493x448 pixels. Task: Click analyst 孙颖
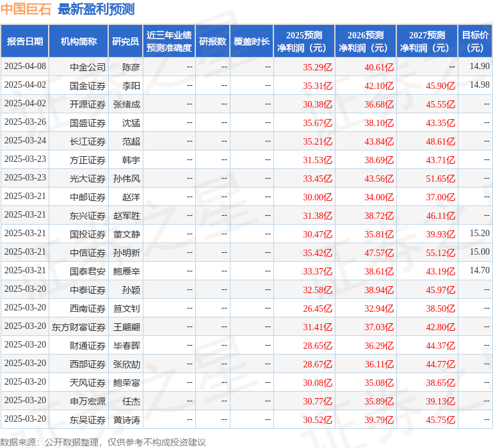tap(131, 289)
